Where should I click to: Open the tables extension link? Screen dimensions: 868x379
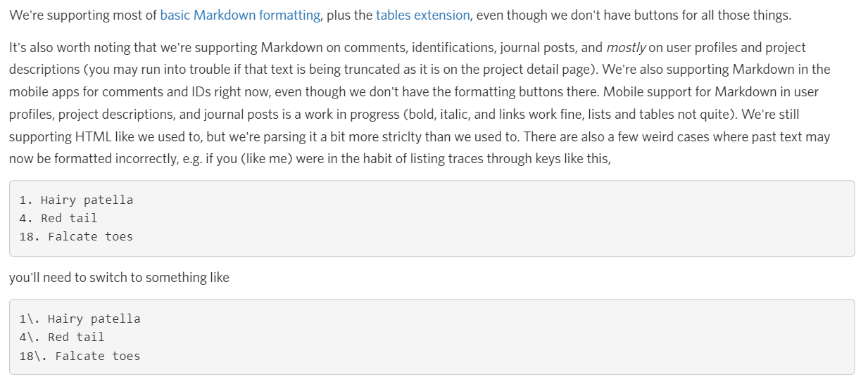tap(422, 15)
